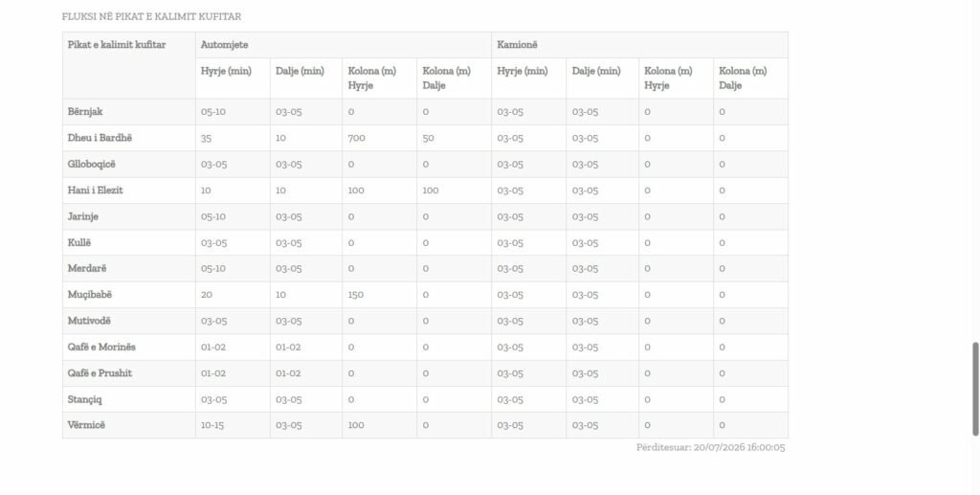Click the Glloboqicë row name
The height and width of the screenshot is (495, 980).
point(91,165)
